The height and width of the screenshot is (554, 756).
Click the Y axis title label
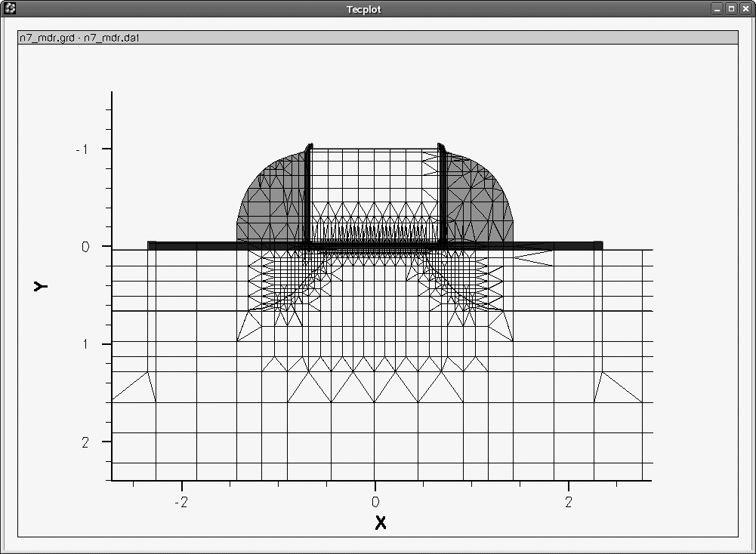pyautogui.click(x=41, y=286)
